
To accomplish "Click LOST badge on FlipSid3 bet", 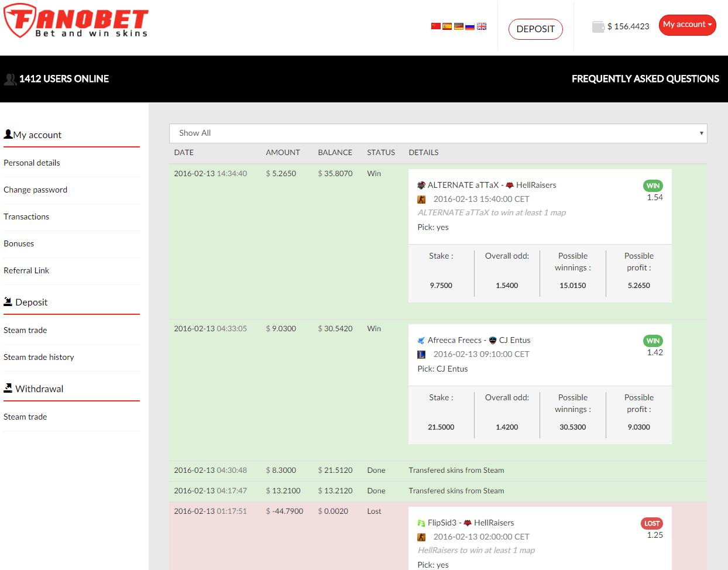I will pyautogui.click(x=652, y=524).
